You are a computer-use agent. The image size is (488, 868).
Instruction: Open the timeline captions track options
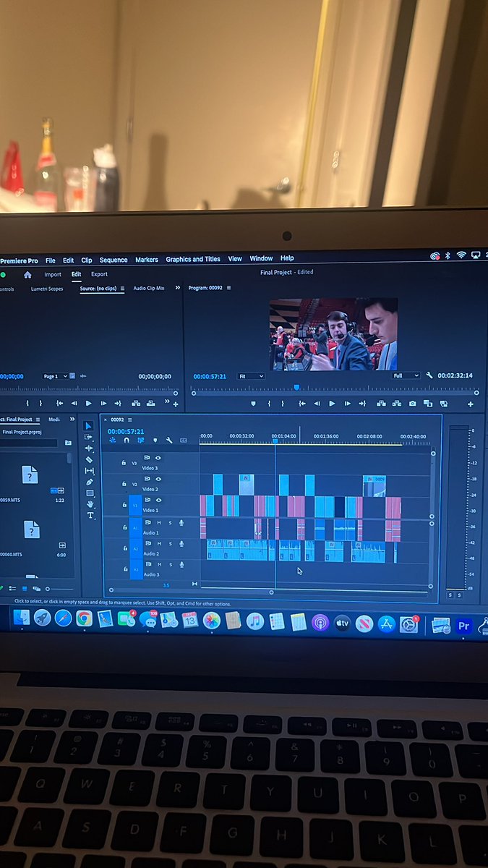[x=184, y=440]
